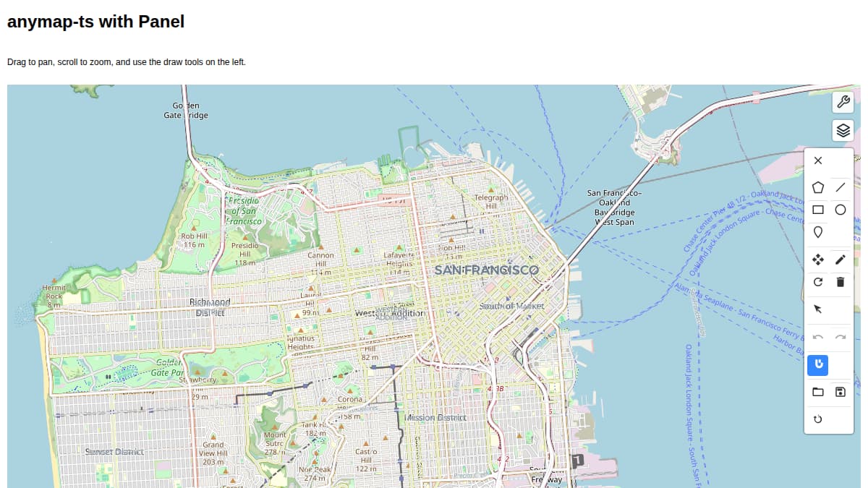Screen dimensions: 868x488
Task: Save drawings with floppy disk icon
Action: click(840, 392)
